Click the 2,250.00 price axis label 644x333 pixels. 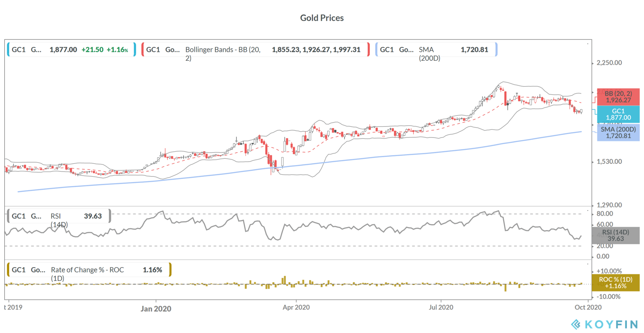click(x=609, y=63)
